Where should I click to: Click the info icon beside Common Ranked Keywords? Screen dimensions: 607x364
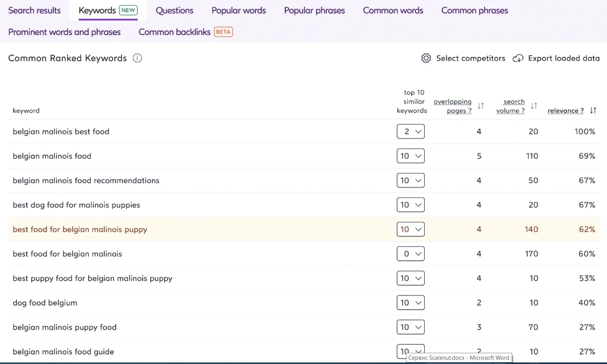pos(137,58)
